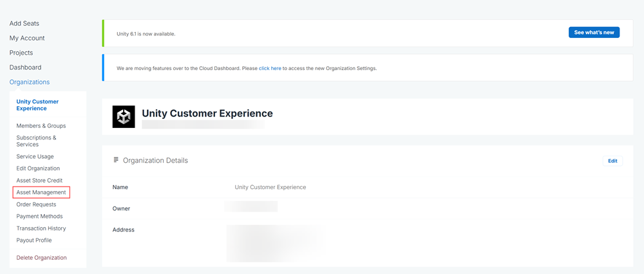644x274 pixels.
Task: Open Asset Management
Action: pyautogui.click(x=41, y=192)
